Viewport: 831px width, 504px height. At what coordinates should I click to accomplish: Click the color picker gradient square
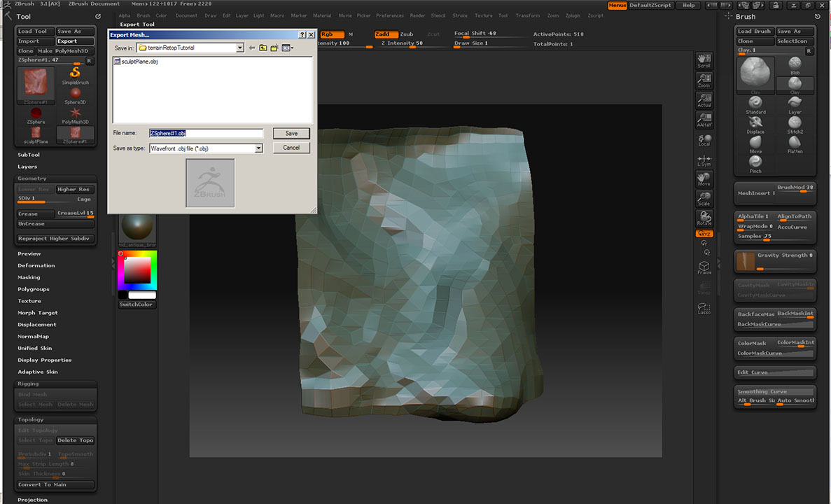click(137, 270)
